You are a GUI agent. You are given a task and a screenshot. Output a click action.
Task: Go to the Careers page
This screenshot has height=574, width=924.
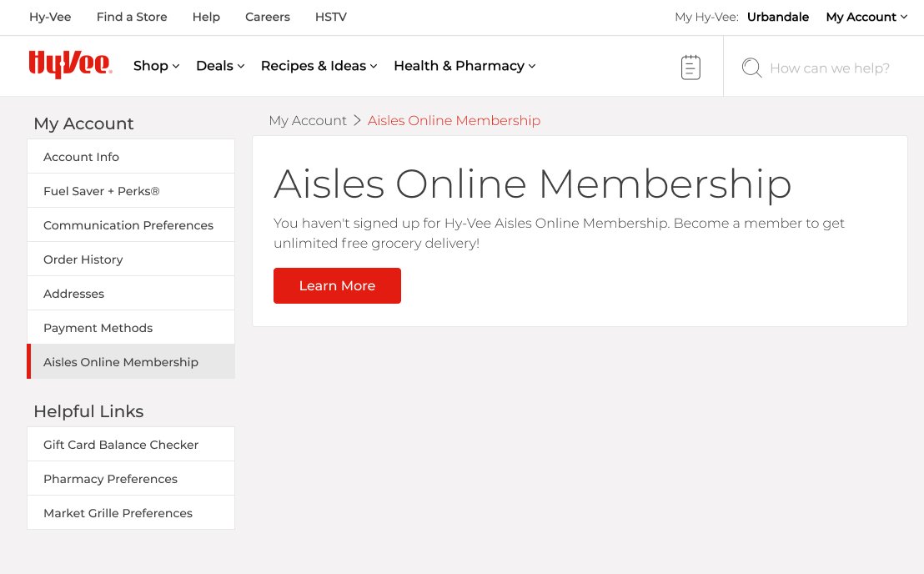(268, 17)
